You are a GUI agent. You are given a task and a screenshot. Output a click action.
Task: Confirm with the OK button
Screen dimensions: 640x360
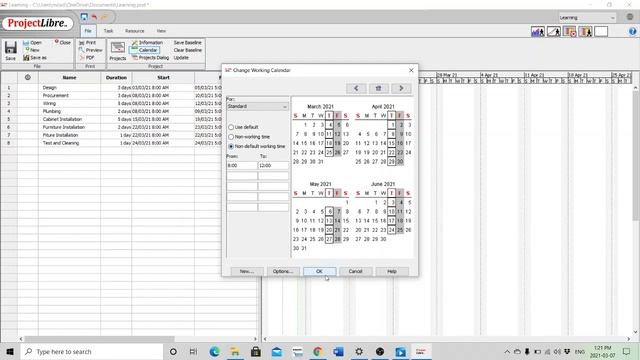(320, 271)
